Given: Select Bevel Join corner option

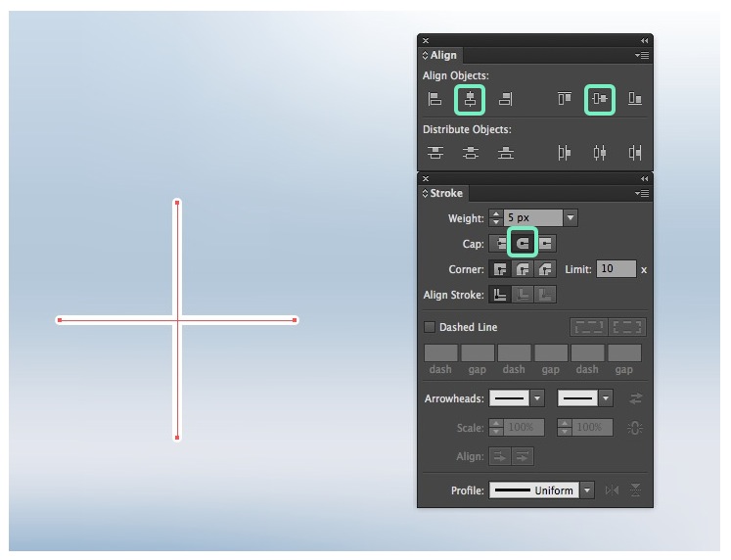Looking at the screenshot, I should (545, 269).
